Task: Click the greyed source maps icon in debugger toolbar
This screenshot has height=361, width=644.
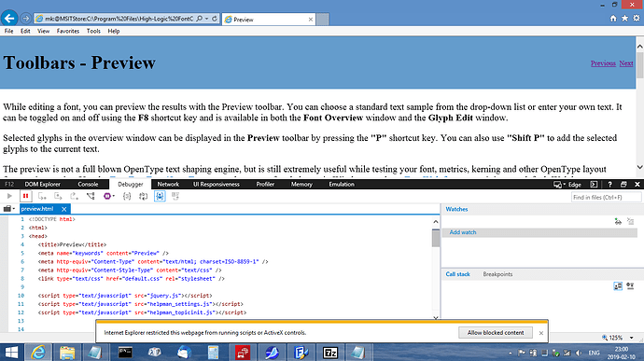Action: (175, 196)
